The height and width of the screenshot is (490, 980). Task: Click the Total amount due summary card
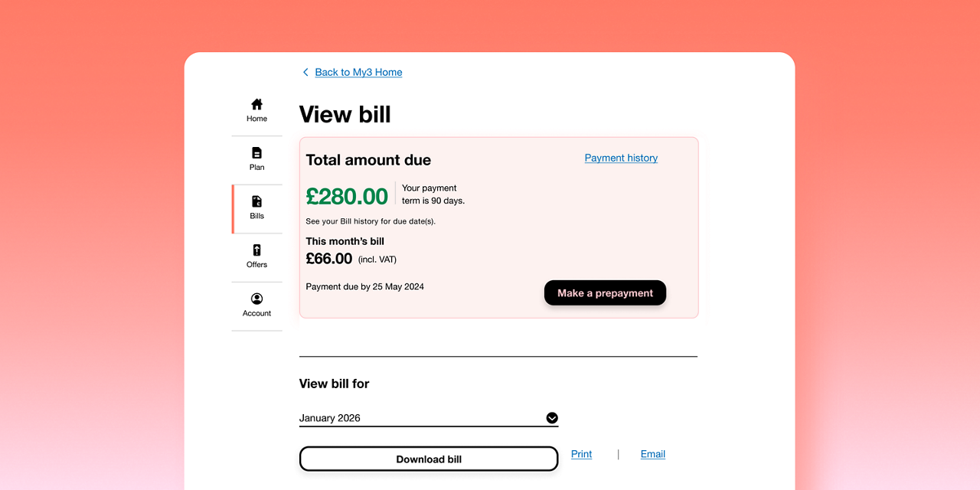click(498, 227)
